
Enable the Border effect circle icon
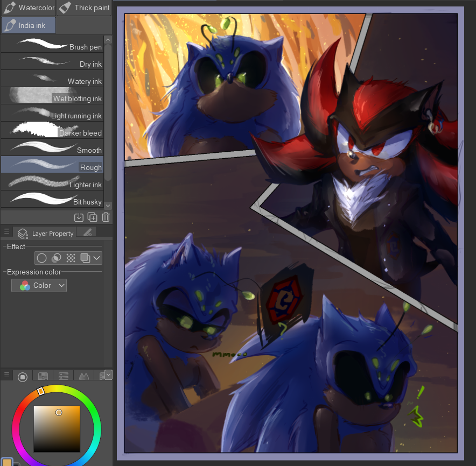pyautogui.click(x=41, y=258)
